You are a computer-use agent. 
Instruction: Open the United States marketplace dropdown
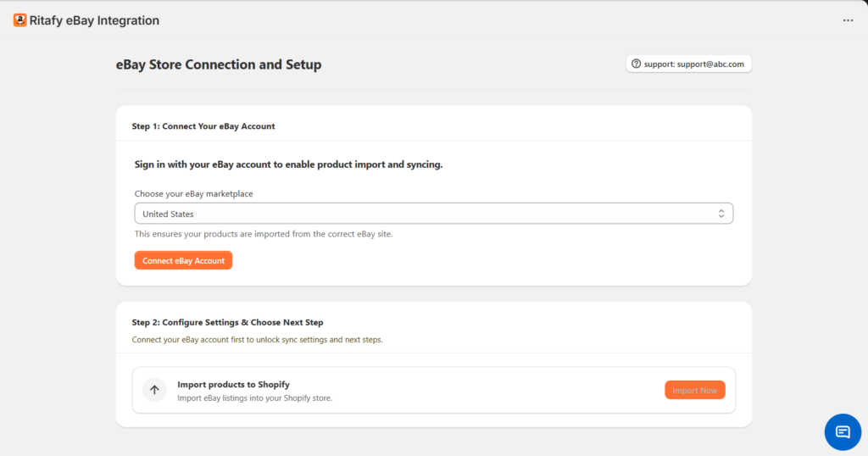tap(433, 214)
